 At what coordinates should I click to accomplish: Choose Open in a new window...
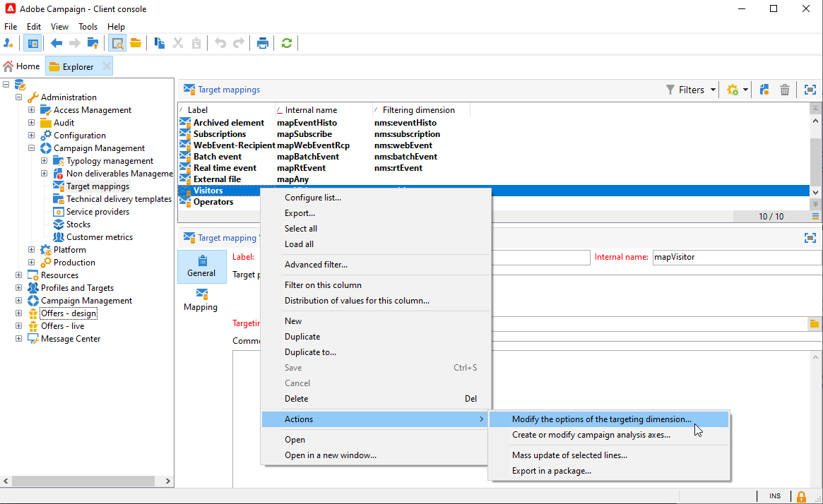(x=376, y=455)
